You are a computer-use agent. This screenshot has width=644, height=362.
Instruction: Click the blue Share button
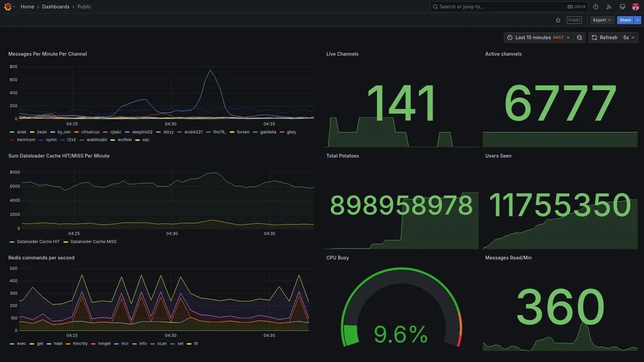625,20
